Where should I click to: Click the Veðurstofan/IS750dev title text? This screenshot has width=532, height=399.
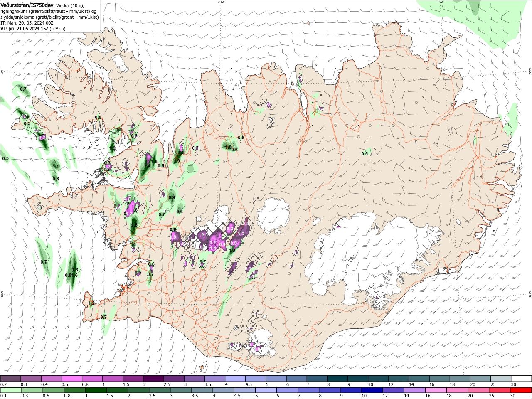coord(27,5)
